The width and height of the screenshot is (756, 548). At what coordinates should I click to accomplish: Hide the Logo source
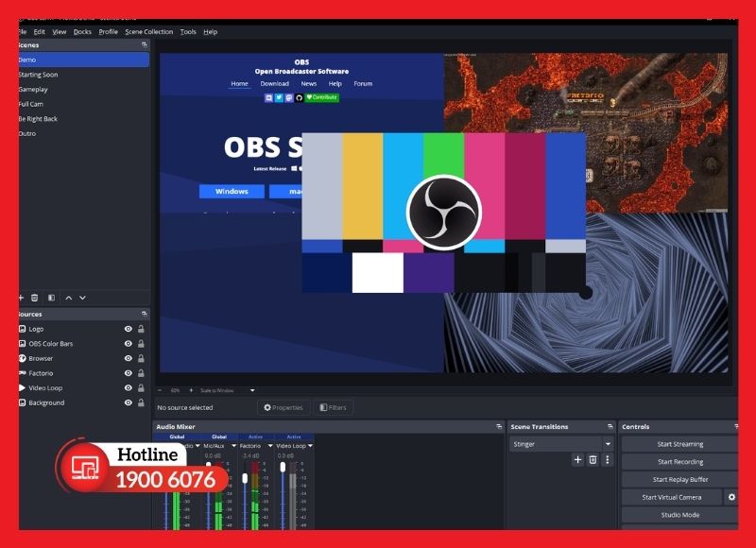[x=129, y=329]
